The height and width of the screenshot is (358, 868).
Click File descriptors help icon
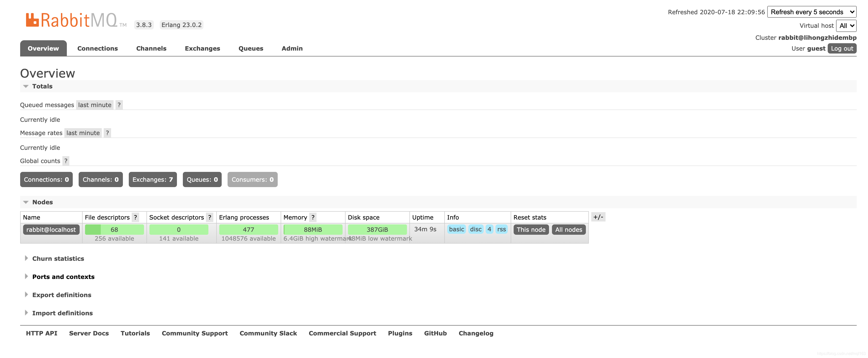click(x=135, y=217)
